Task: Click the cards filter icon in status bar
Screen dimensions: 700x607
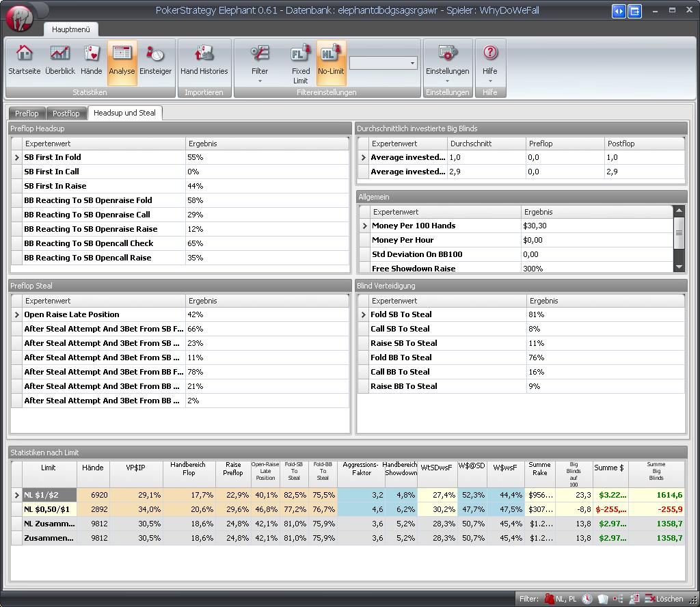Action: (x=602, y=599)
